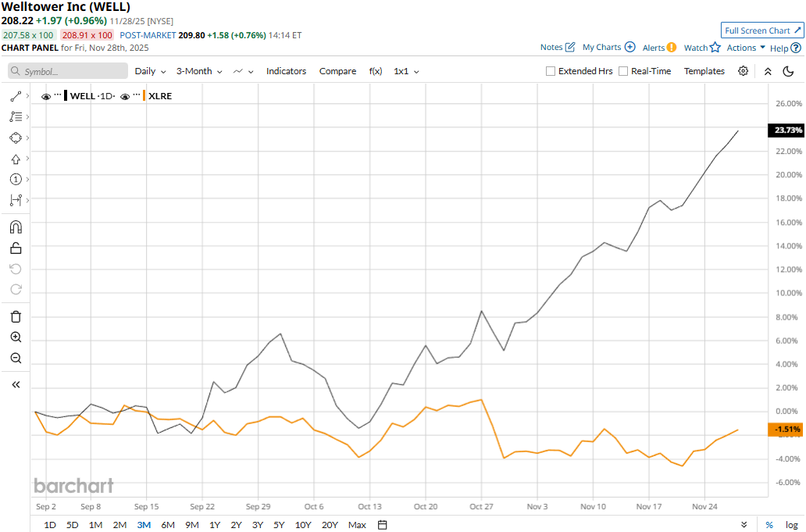
Task: Zoom in with the magnifier plus
Action: (x=16, y=337)
